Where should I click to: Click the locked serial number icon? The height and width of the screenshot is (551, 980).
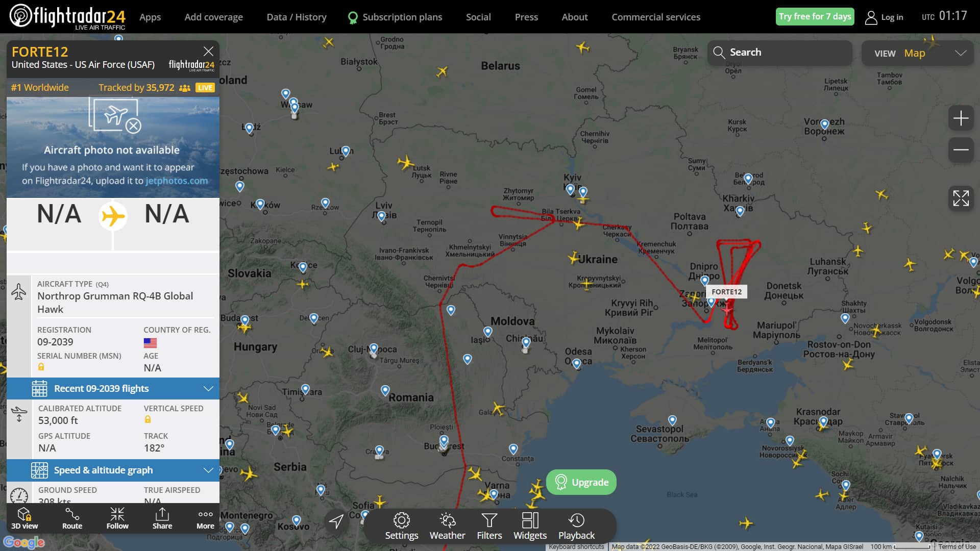(x=41, y=367)
